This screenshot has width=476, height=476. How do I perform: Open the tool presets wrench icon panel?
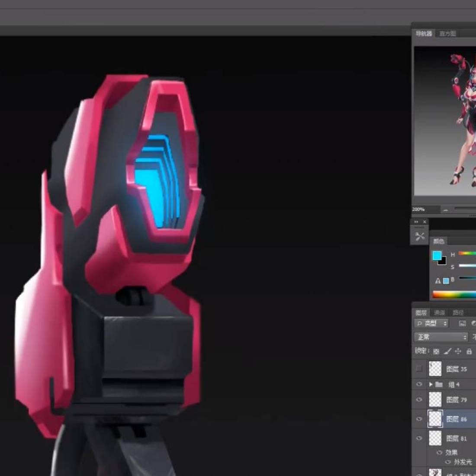[420, 236]
